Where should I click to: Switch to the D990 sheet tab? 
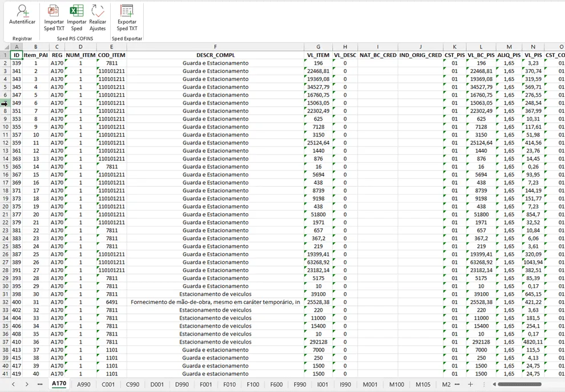[181, 385]
